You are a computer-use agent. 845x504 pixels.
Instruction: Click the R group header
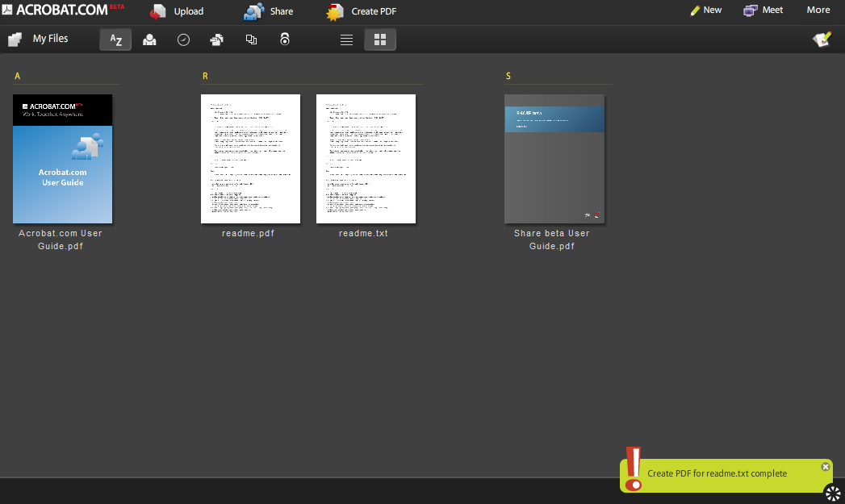205,76
